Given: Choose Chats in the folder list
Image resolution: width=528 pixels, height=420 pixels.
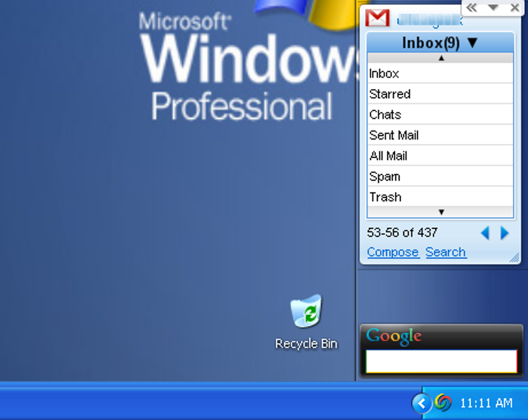Looking at the screenshot, I should pos(441,115).
